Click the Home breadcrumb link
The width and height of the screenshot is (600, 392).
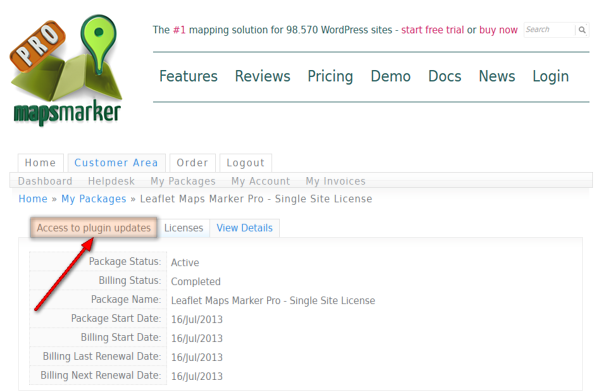pyautogui.click(x=33, y=199)
